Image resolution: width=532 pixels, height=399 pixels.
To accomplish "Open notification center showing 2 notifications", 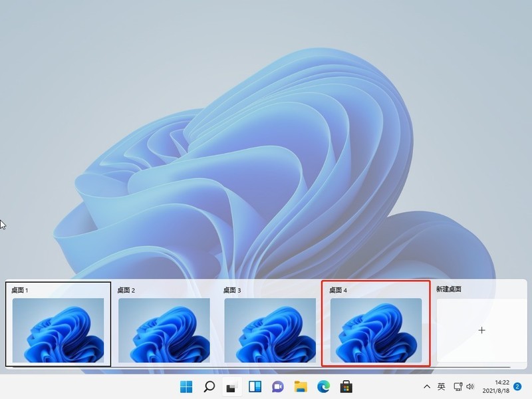I will (517, 387).
